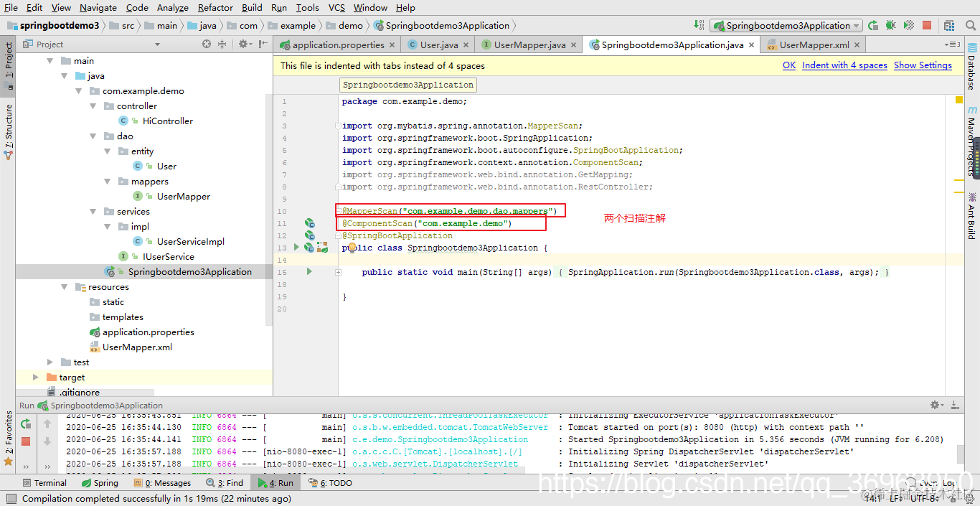This screenshot has width=980, height=506.
Task: Collapse the main folder
Action: click(51, 61)
